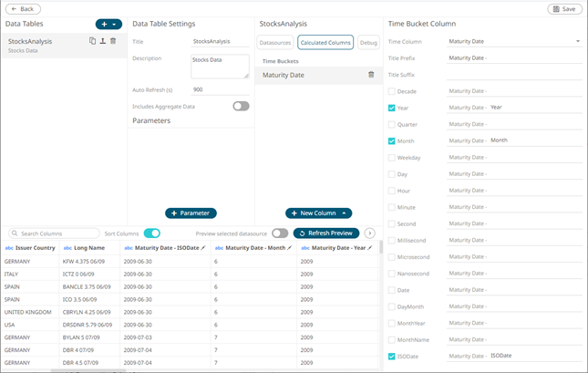Edit the Month bucket title field
Screen dimensions: 588x373
(x=514, y=140)
